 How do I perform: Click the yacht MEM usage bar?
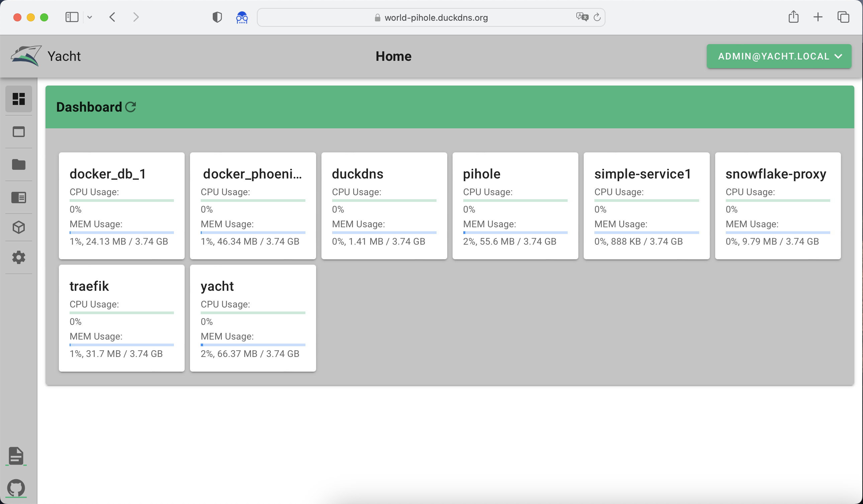pyautogui.click(x=253, y=345)
